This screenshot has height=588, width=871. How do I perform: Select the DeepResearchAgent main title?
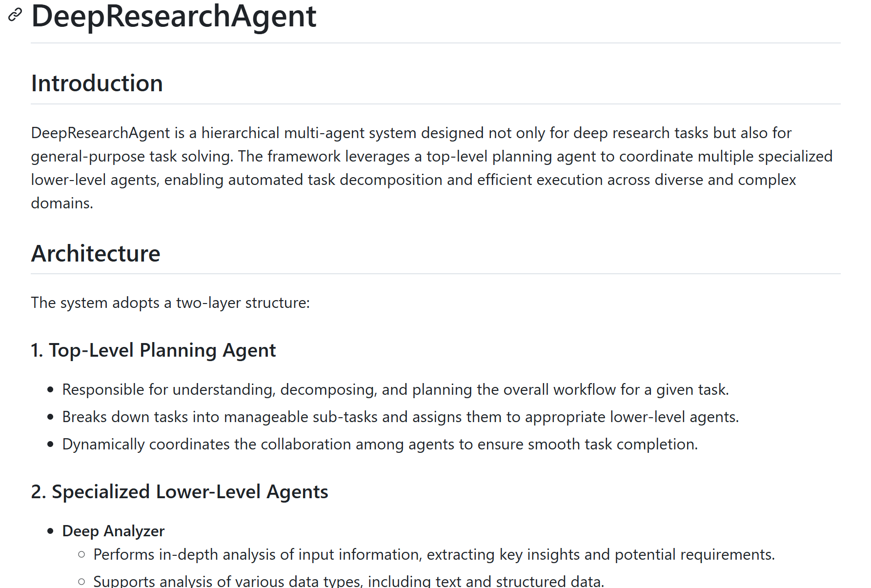pyautogui.click(x=174, y=16)
